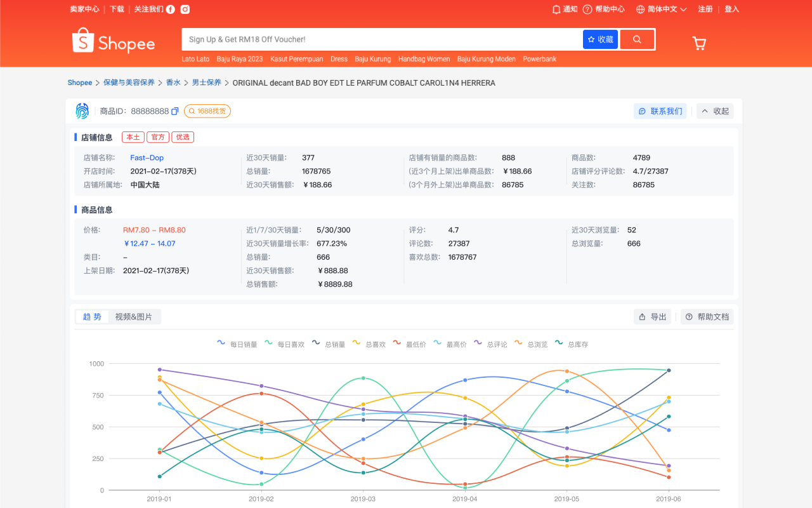This screenshot has height=508, width=812.
Task: Toggle the 每日喜欢 legend series
Action: click(x=284, y=344)
